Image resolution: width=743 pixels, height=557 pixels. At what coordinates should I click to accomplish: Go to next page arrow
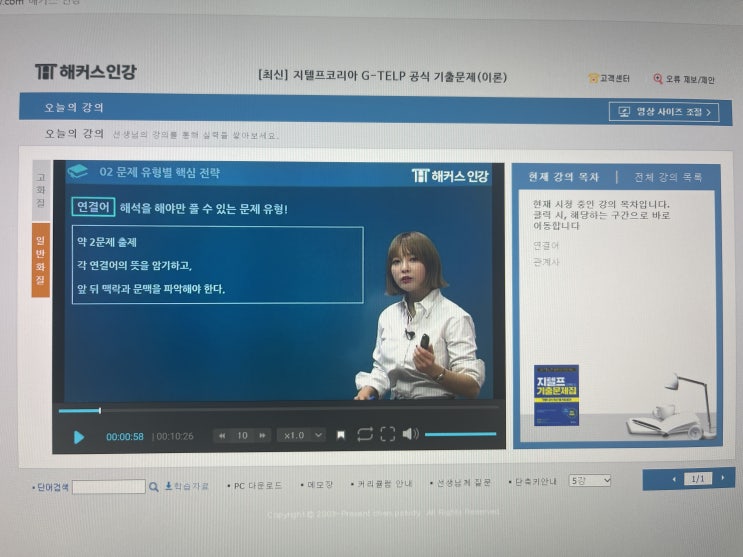(723, 478)
